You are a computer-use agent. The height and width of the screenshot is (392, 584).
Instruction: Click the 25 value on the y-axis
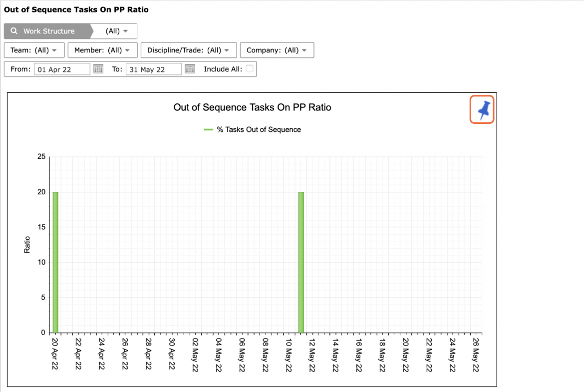(x=41, y=156)
